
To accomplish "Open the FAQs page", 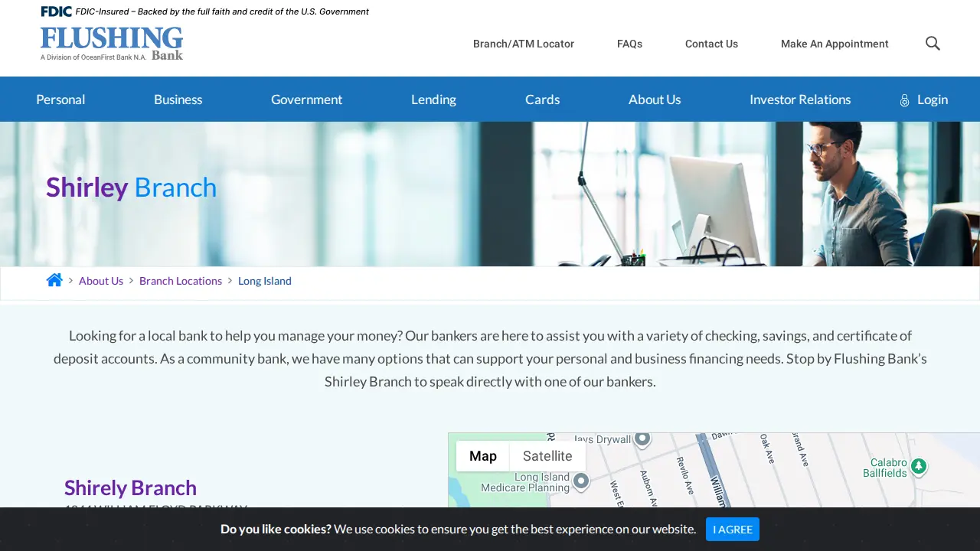I will (x=629, y=44).
